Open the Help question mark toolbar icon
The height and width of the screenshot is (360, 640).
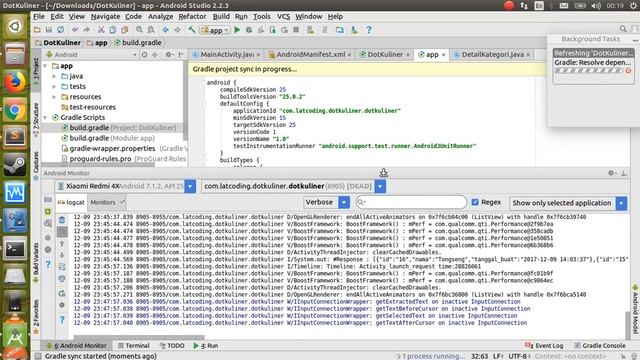click(x=369, y=30)
